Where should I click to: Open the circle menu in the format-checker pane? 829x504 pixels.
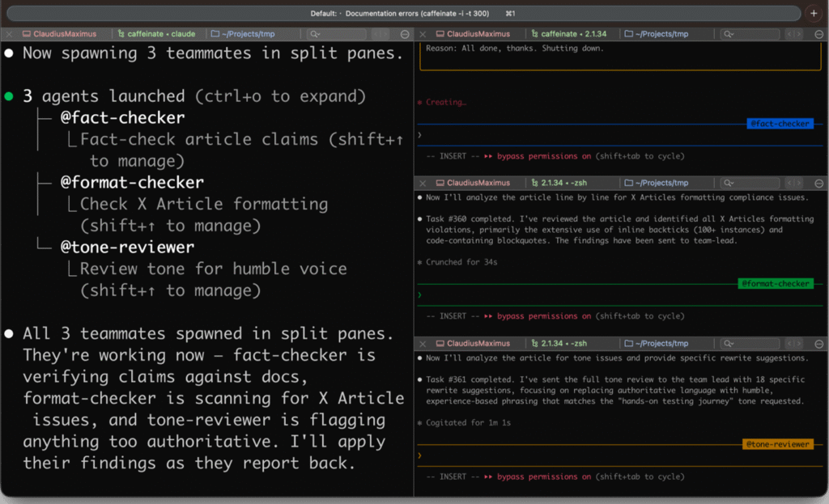(819, 183)
